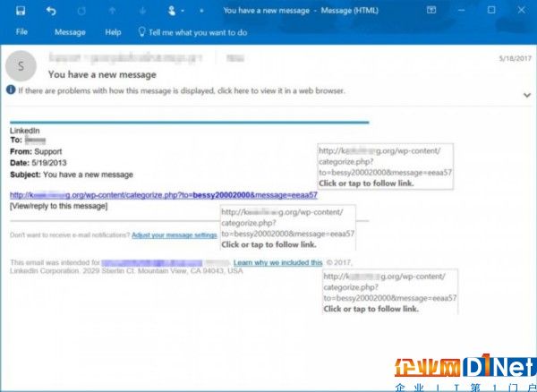537x392 pixels.
Task: Click Learn why we included this link
Action: point(278,262)
